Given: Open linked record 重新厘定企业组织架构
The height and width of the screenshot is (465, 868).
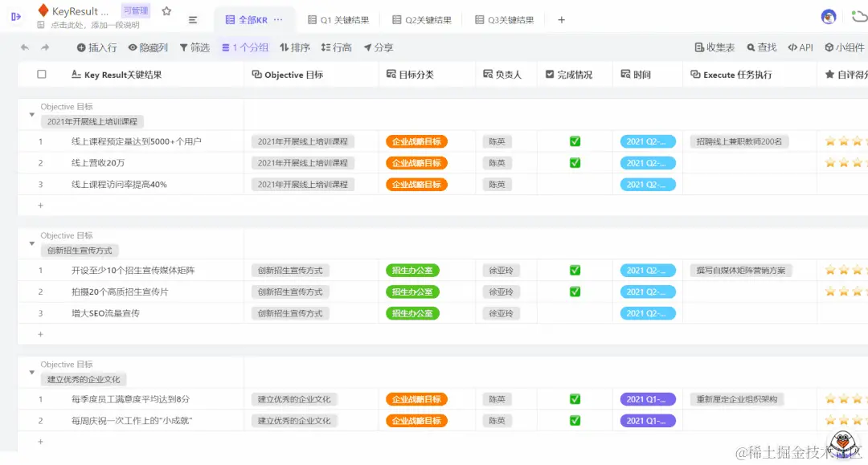Looking at the screenshot, I should [x=737, y=399].
